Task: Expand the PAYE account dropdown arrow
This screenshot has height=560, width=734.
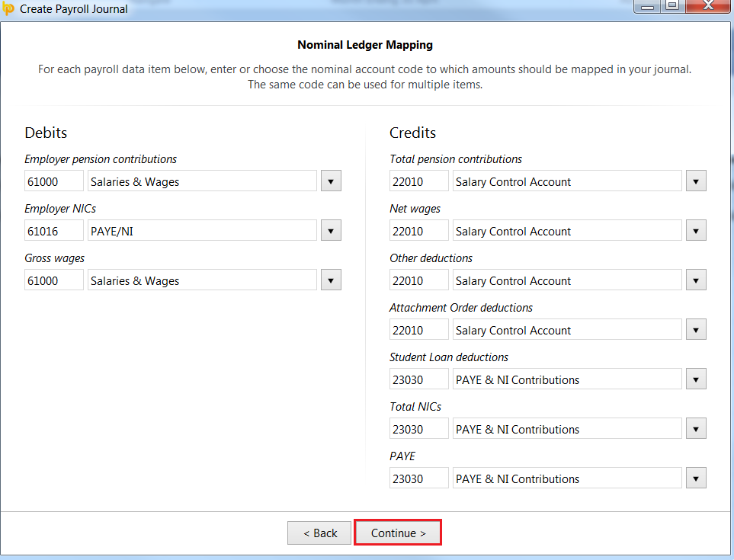Action: (x=696, y=478)
